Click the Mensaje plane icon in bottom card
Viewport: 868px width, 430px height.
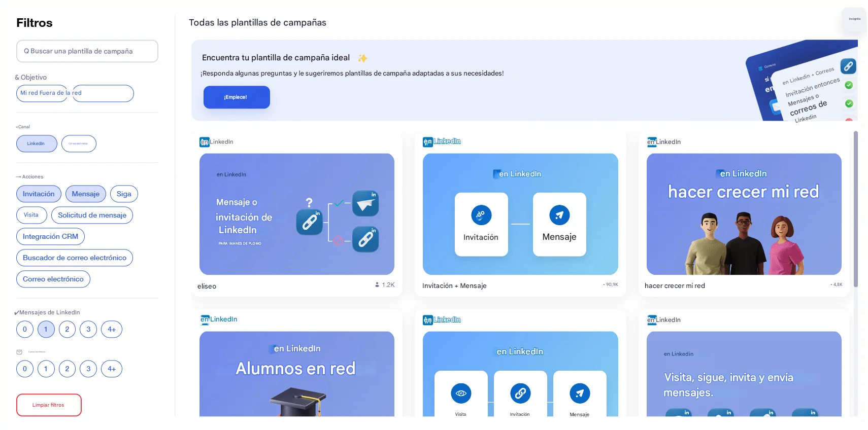(580, 393)
